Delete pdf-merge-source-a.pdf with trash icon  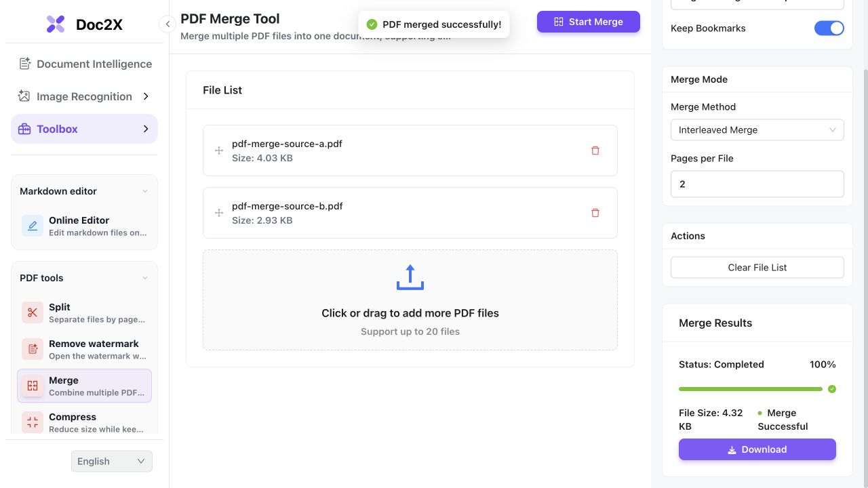tap(595, 150)
